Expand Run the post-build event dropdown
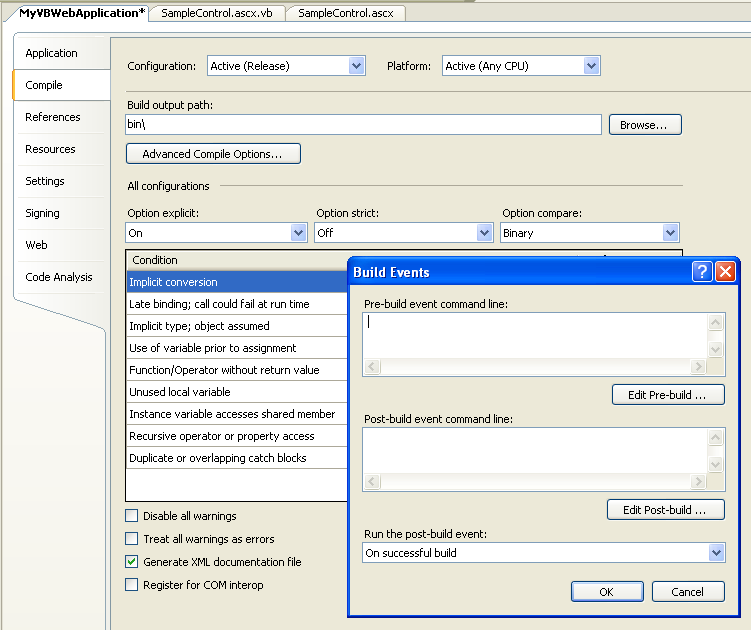 pyautogui.click(x=716, y=552)
